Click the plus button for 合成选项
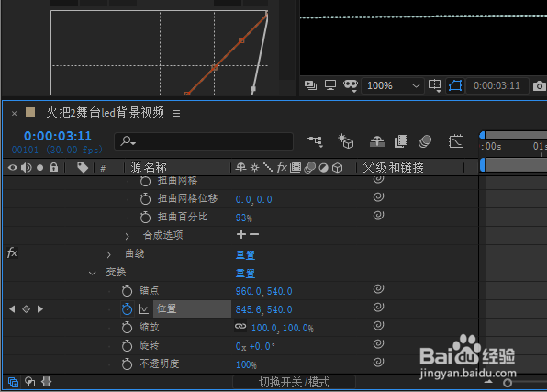 [x=241, y=234]
